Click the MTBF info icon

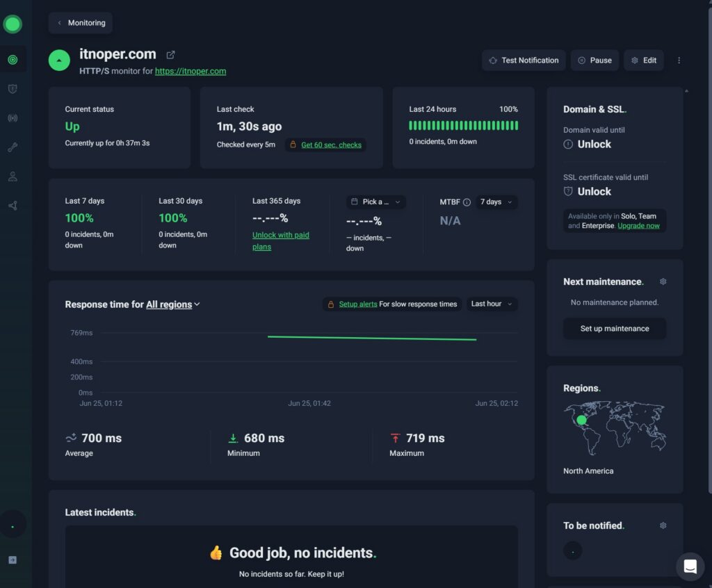(x=467, y=202)
